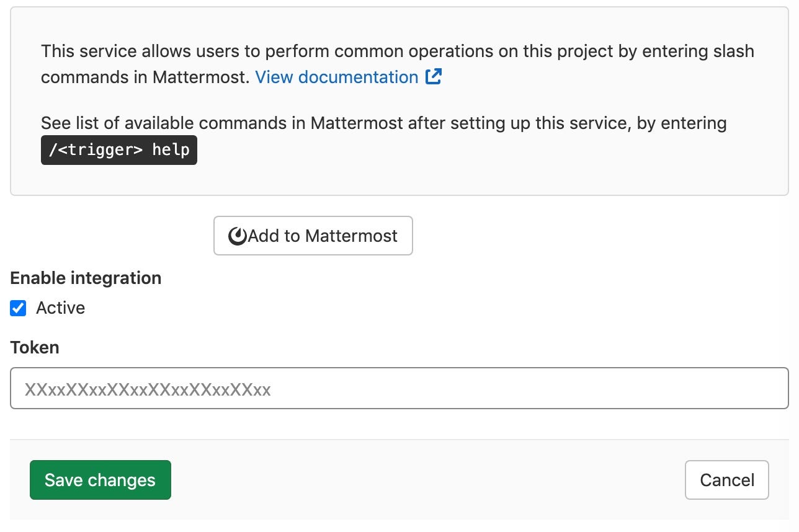Click the word Mattermost on the Add button
Screen dimensions: 799x532
(x=351, y=236)
